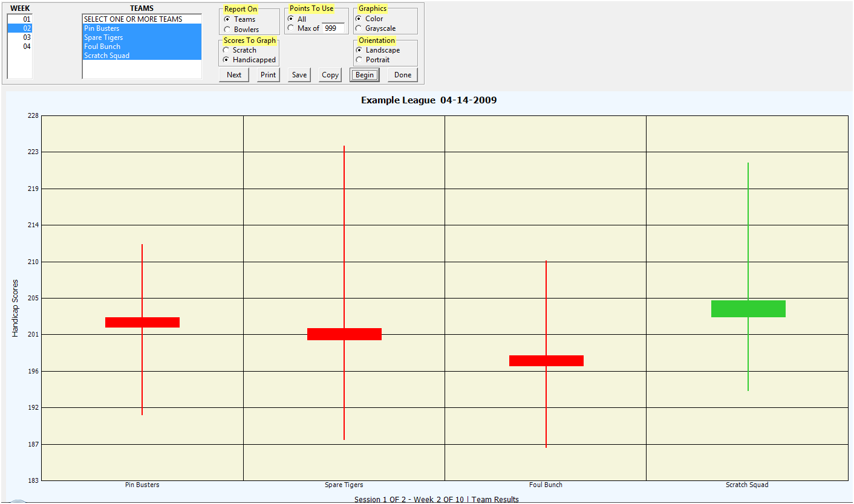Click the green Scratch Squad average bar
854x504 pixels.
pos(748,309)
